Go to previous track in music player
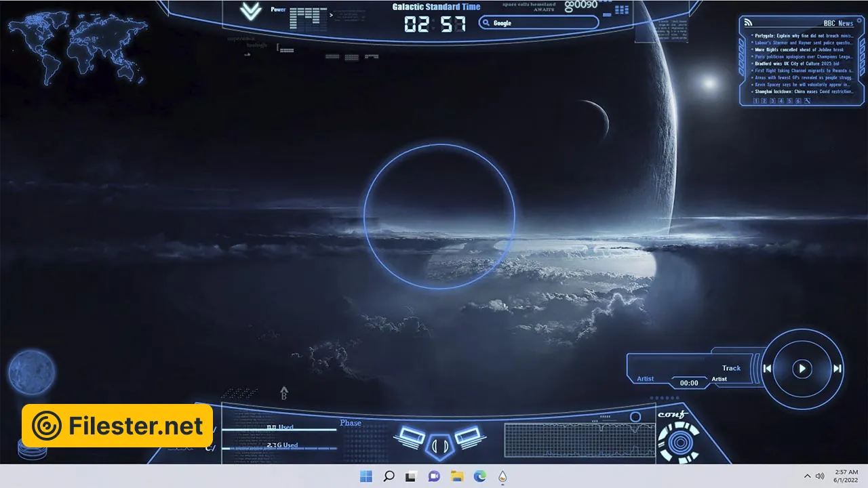868x488 pixels. pyautogui.click(x=767, y=369)
